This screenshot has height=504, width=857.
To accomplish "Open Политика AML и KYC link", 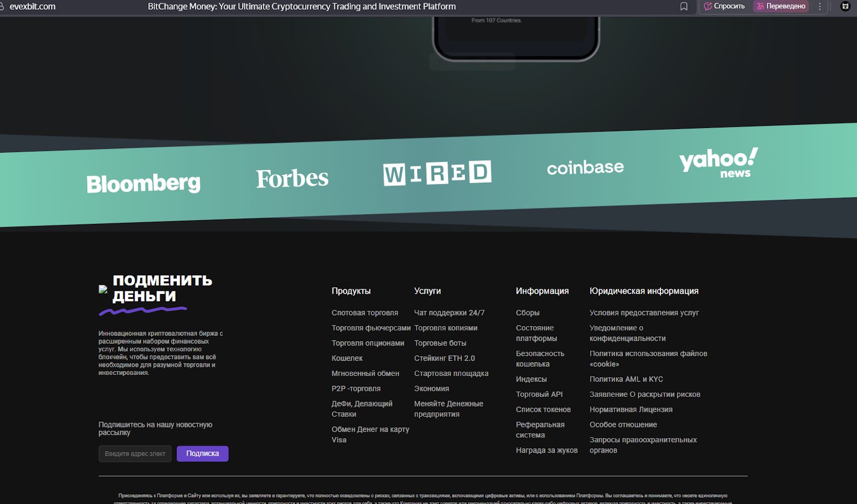I will click(626, 379).
